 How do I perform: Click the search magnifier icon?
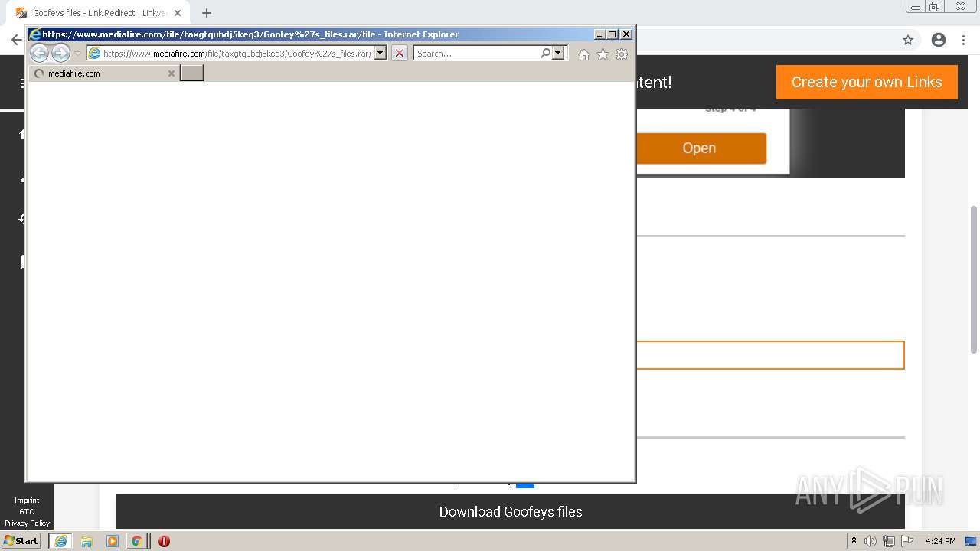tap(545, 53)
